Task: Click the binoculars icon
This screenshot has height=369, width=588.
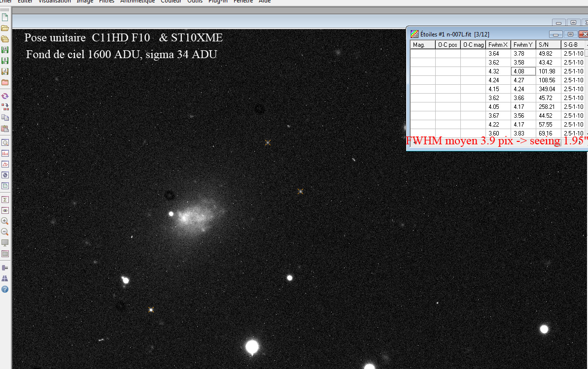Action: [x=5, y=279]
